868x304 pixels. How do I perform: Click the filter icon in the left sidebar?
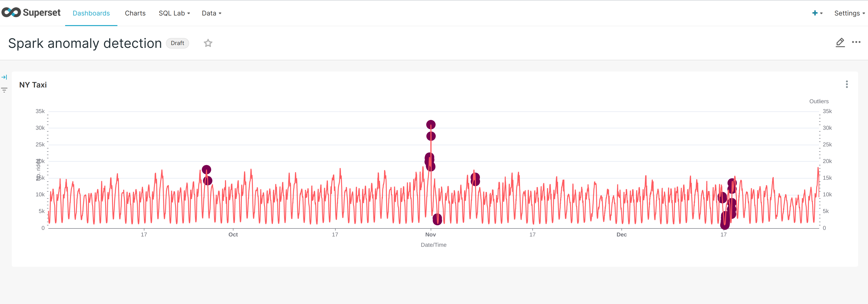pyautogui.click(x=4, y=90)
